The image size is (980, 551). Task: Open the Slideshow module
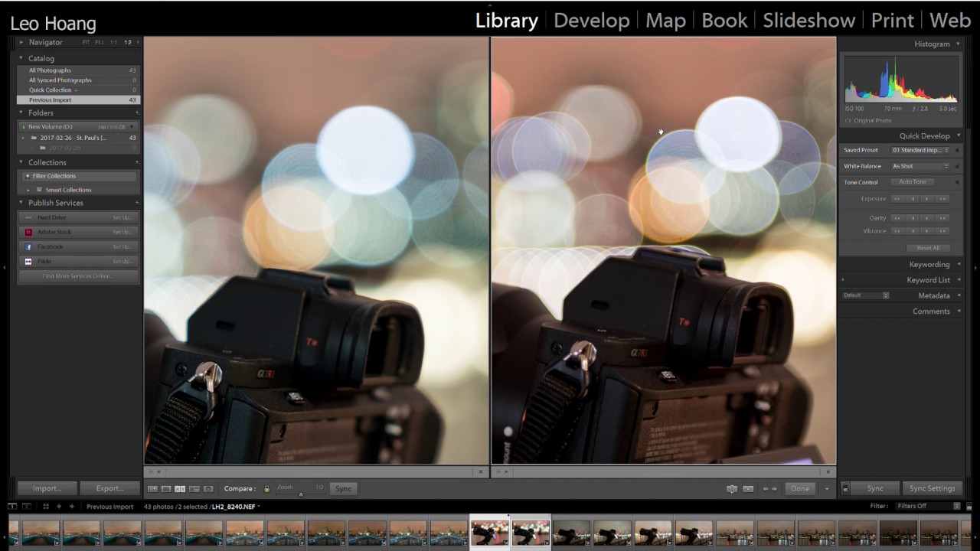coord(809,21)
